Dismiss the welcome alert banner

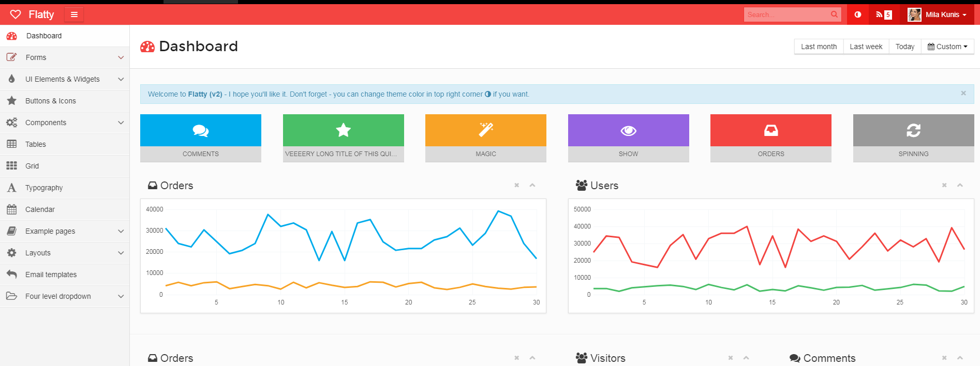pos(963,93)
